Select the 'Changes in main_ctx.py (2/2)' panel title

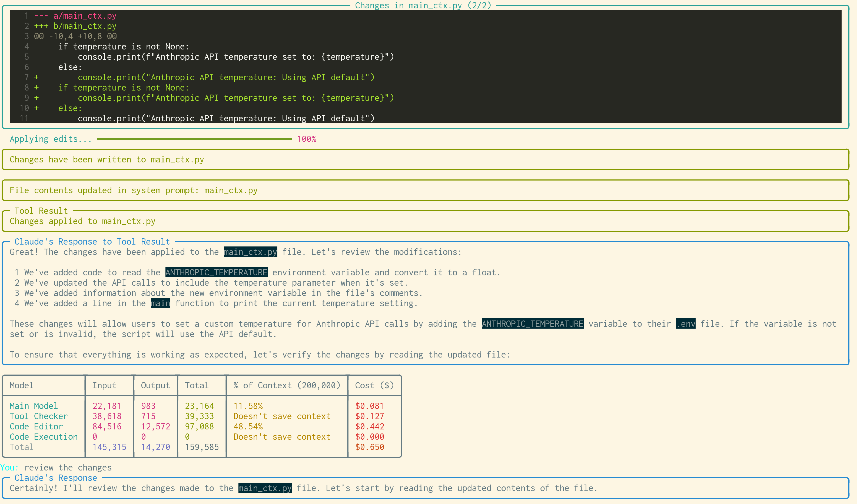coord(422,5)
